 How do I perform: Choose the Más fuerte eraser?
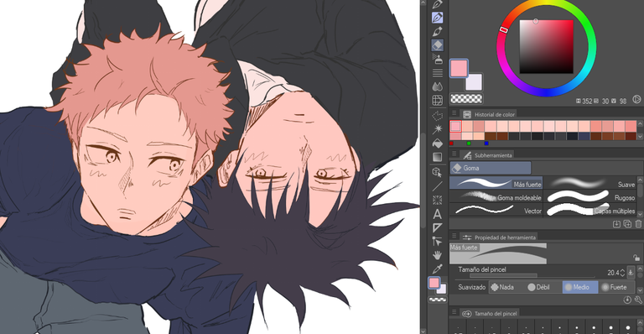click(496, 184)
